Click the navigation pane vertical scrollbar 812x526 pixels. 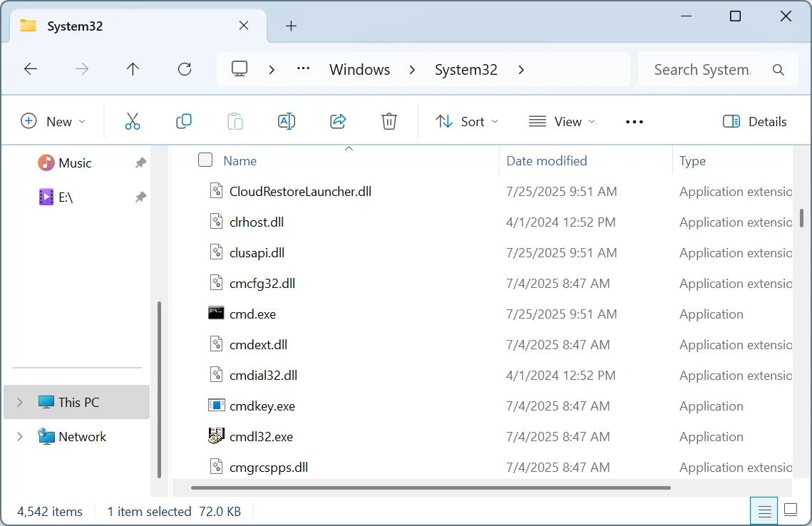[x=159, y=389]
